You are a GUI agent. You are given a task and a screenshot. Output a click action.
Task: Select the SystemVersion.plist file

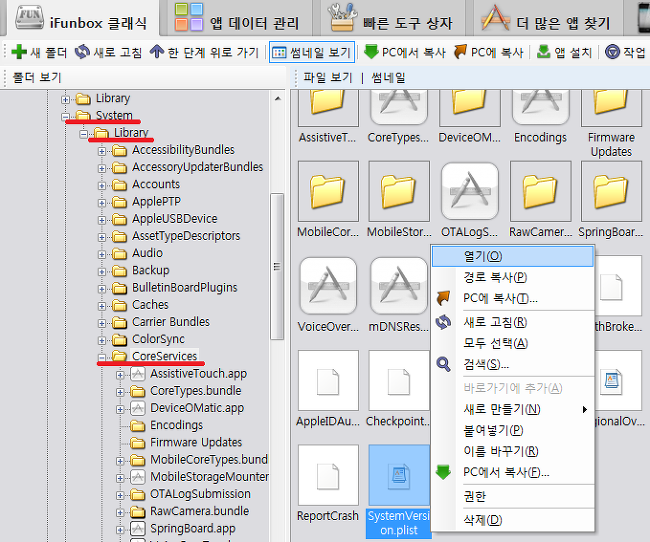point(399,475)
